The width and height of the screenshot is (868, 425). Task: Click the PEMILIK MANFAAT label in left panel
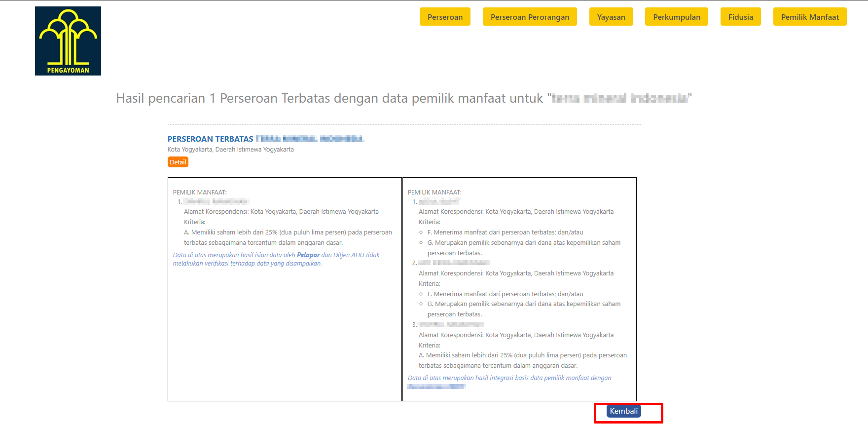pyautogui.click(x=200, y=193)
